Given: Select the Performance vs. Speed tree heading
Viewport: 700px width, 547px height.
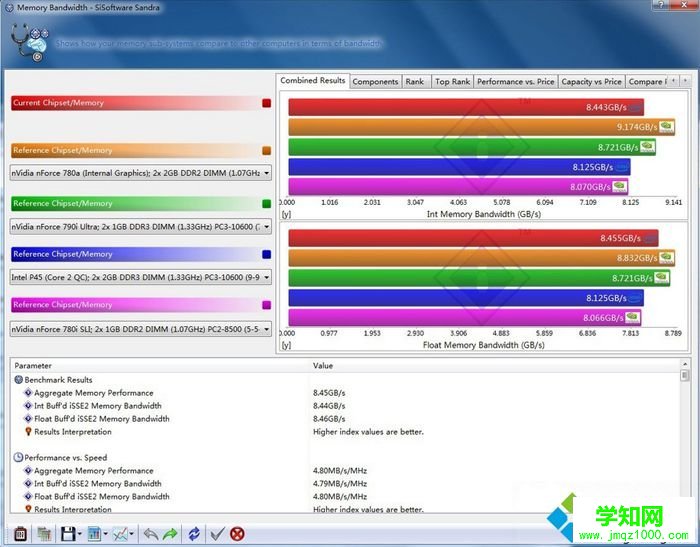Looking at the screenshot, I should 66,458.
